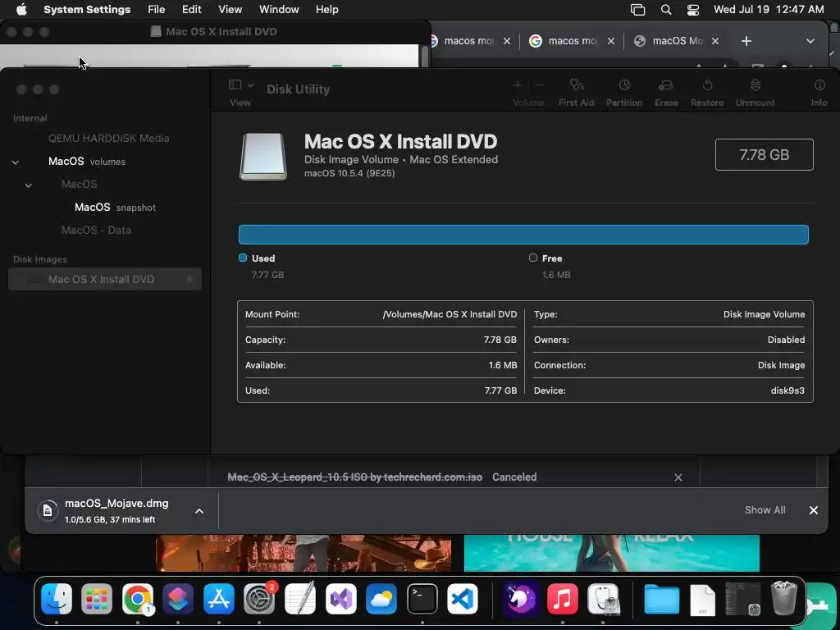Click the add Volume plus icon
This screenshot has height=630, width=840.
[518, 85]
